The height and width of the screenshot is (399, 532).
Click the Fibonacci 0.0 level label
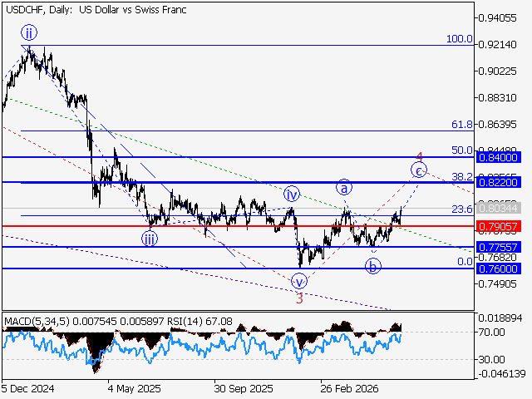465,262
